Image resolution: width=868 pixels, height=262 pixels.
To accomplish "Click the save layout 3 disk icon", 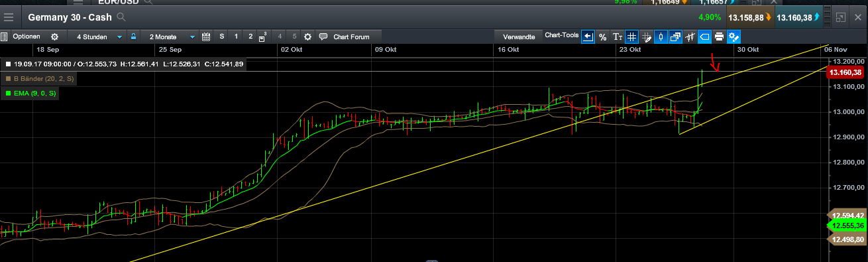I will pos(262,36).
